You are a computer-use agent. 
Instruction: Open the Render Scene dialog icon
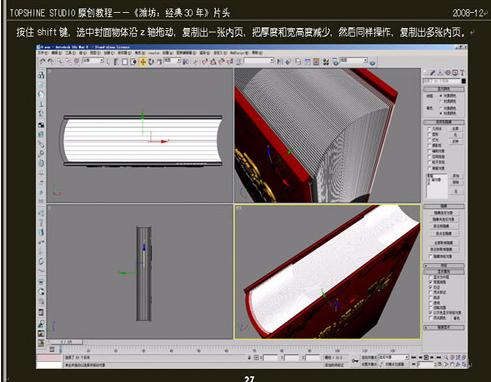335,62
